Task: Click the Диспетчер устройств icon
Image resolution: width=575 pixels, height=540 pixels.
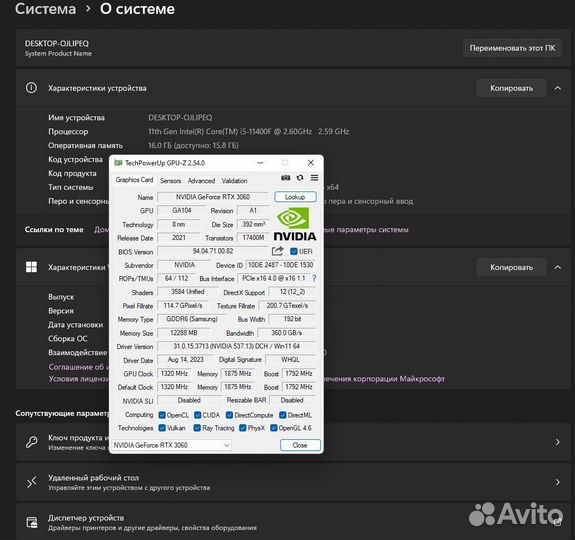Action: coord(32,522)
